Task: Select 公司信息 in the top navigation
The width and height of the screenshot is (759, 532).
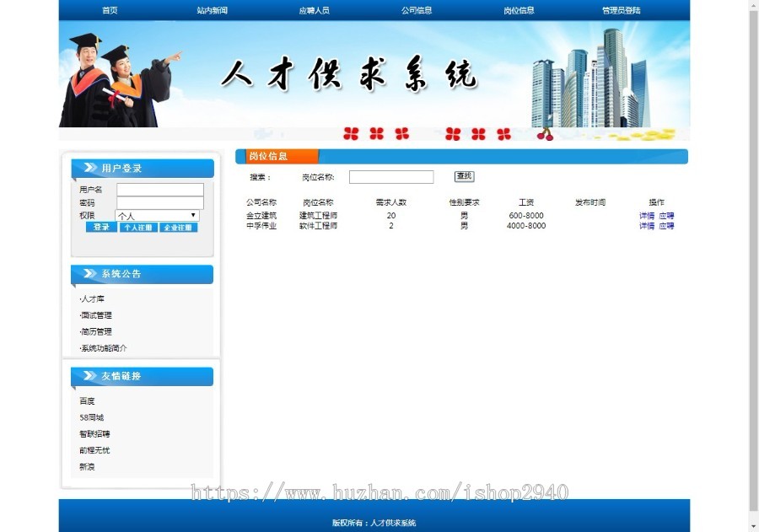Action: [417, 10]
